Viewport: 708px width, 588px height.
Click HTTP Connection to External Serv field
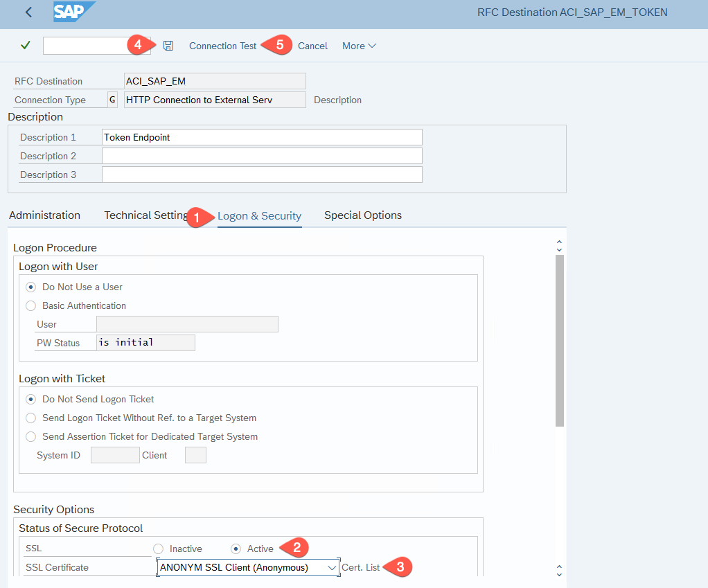pyautogui.click(x=215, y=100)
